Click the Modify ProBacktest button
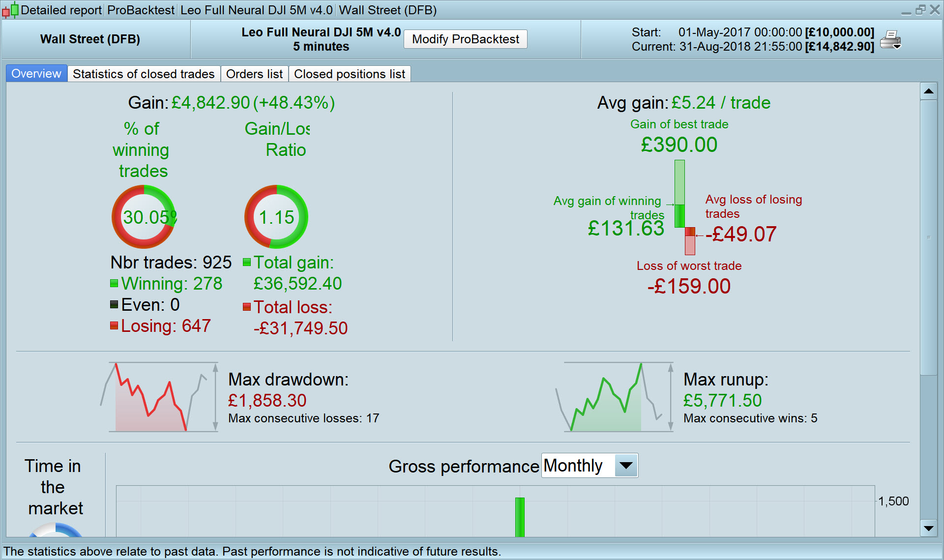The height and width of the screenshot is (560, 944). (x=465, y=39)
